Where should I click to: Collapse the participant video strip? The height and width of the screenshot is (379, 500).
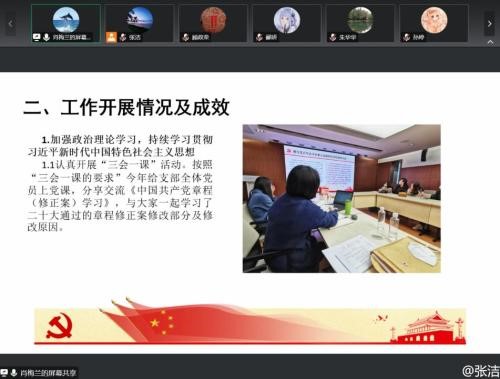click(x=490, y=42)
